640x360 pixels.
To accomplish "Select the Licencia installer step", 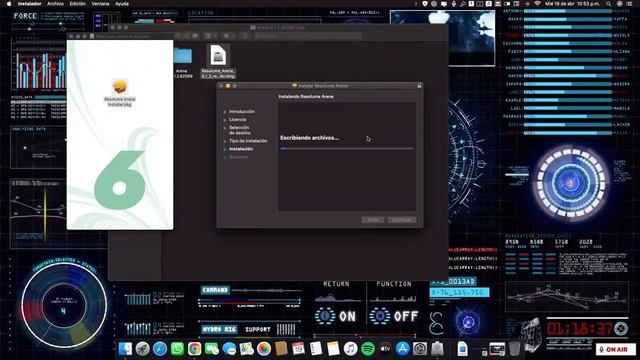I will coord(237,120).
